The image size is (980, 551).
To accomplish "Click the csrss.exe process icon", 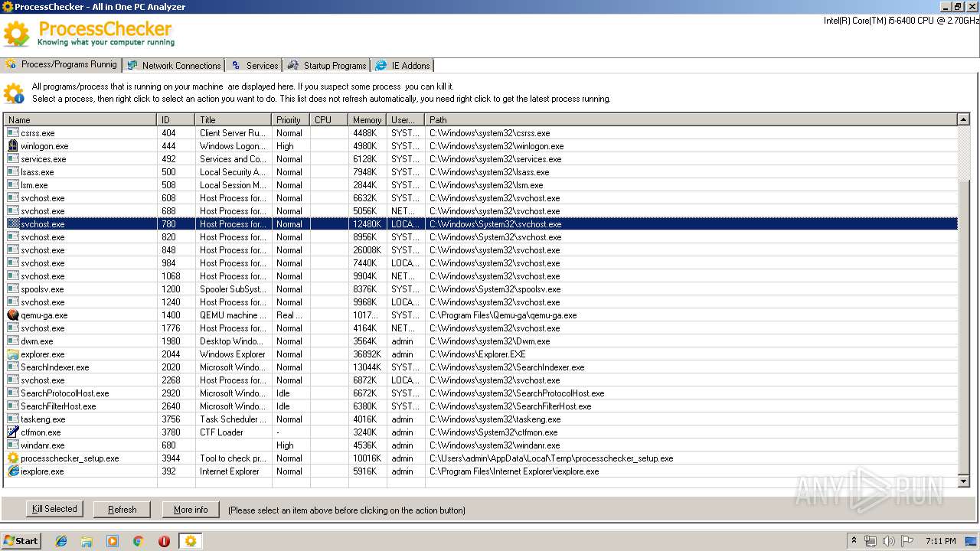I will pos(13,132).
